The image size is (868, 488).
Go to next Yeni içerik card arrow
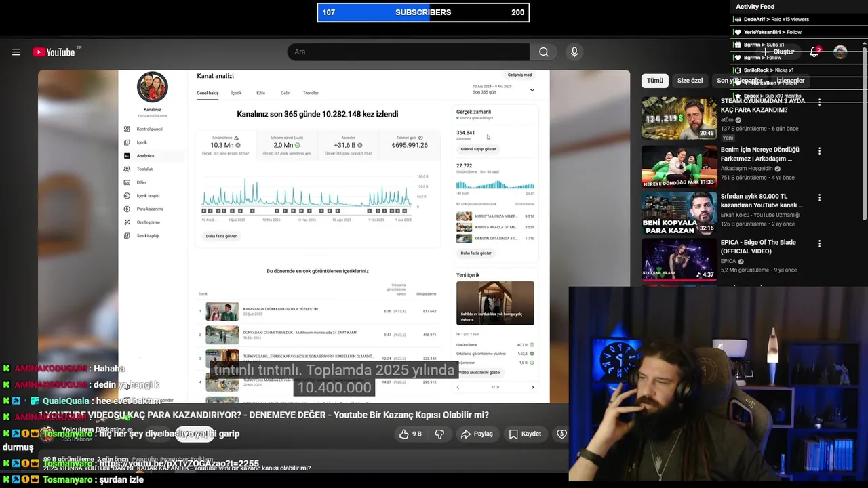click(x=532, y=387)
